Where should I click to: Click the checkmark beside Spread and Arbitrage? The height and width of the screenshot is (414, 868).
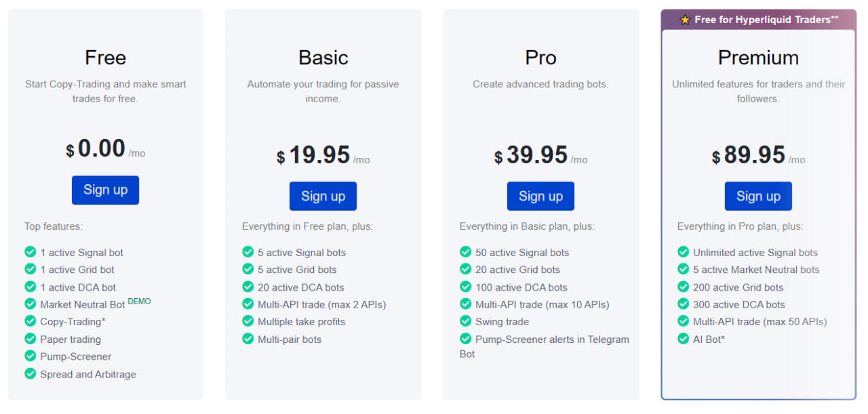(31, 373)
